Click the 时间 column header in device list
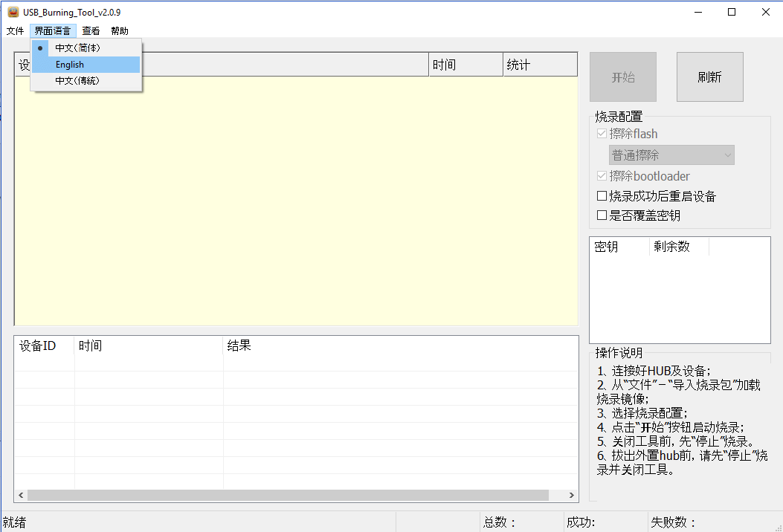Screen dimensions: 783x532 (466, 65)
